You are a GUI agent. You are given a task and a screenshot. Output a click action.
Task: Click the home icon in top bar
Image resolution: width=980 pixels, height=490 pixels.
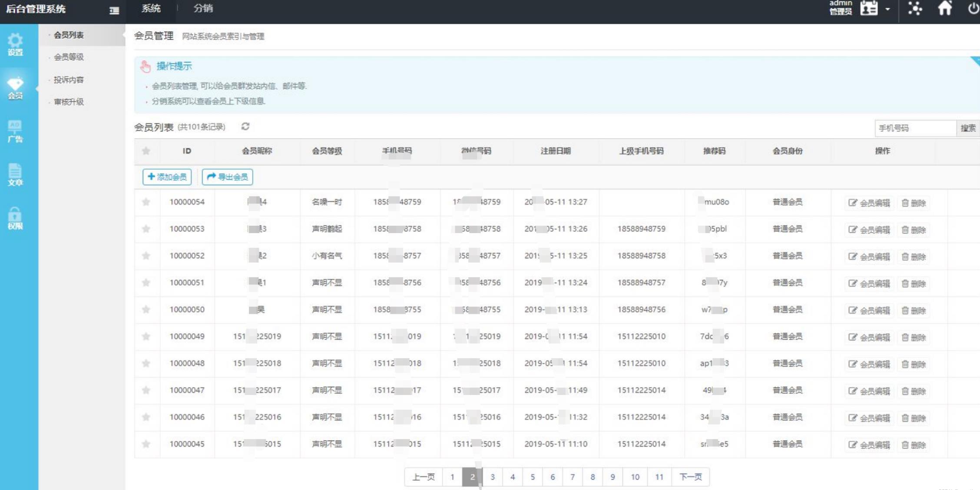click(944, 9)
